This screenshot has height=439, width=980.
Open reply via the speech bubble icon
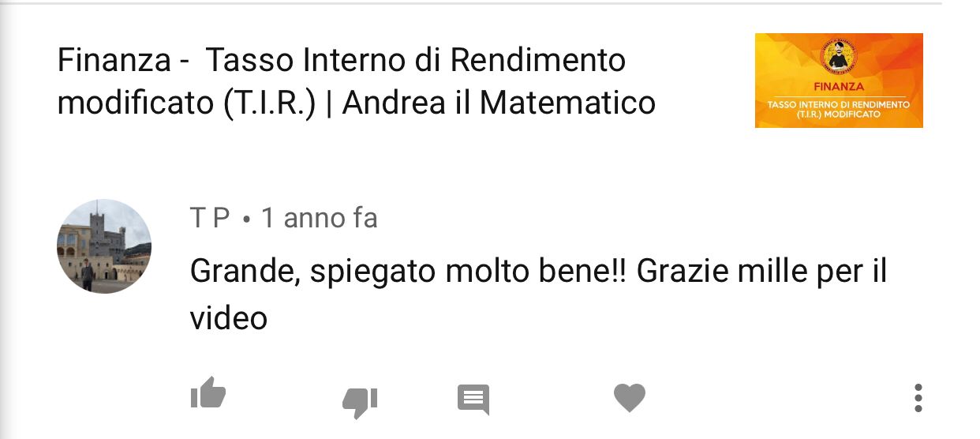[473, 400]
